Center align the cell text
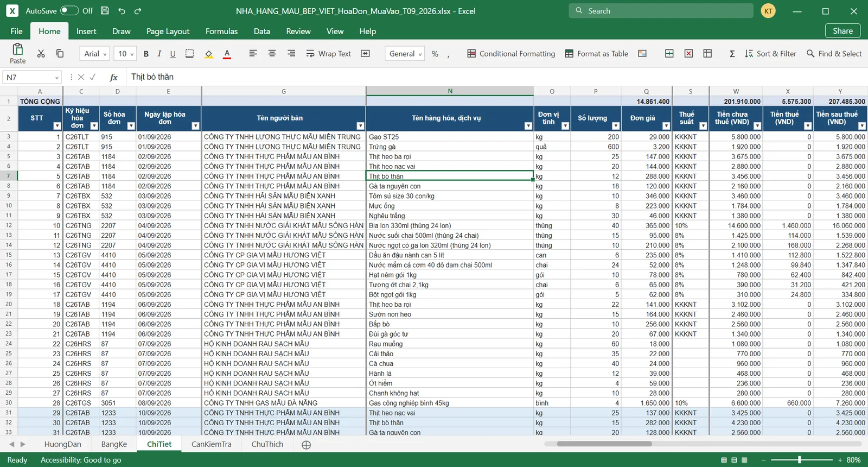Viewport: 868px width, 467px height. coord(272,54)
